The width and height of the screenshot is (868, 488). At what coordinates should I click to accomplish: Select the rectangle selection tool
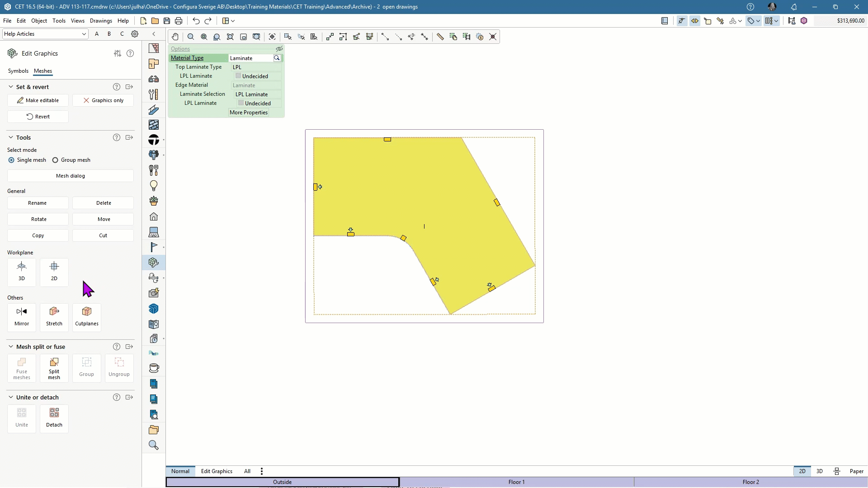(288, 37)
